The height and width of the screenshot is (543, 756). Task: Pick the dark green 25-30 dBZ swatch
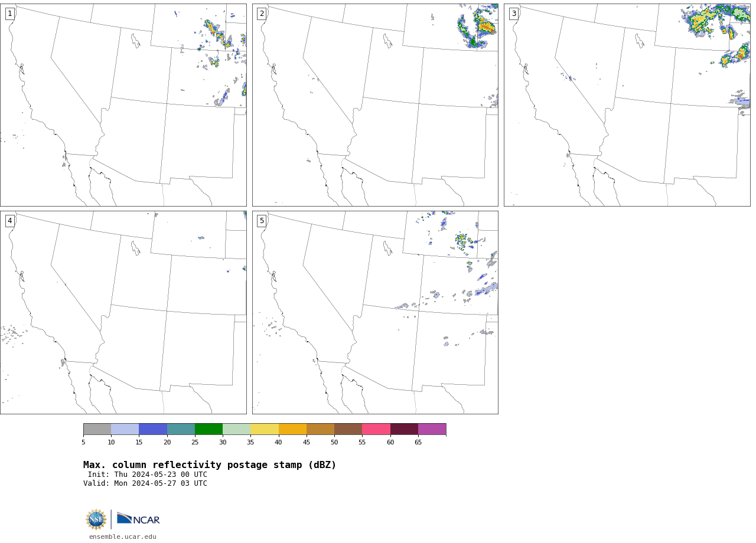click(208, 429)
